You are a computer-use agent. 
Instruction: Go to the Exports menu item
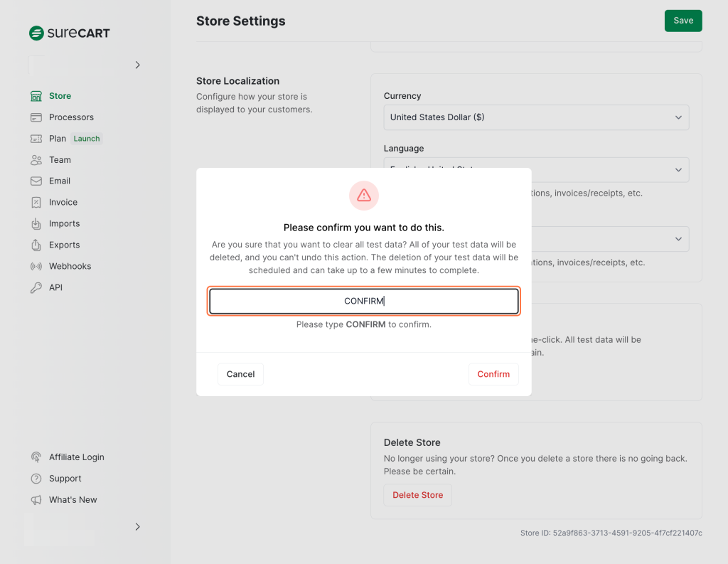[x=64, y=245]
